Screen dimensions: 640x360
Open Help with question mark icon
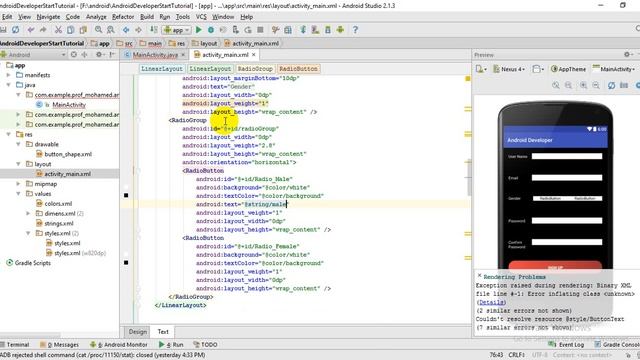[x=355, y=30]
